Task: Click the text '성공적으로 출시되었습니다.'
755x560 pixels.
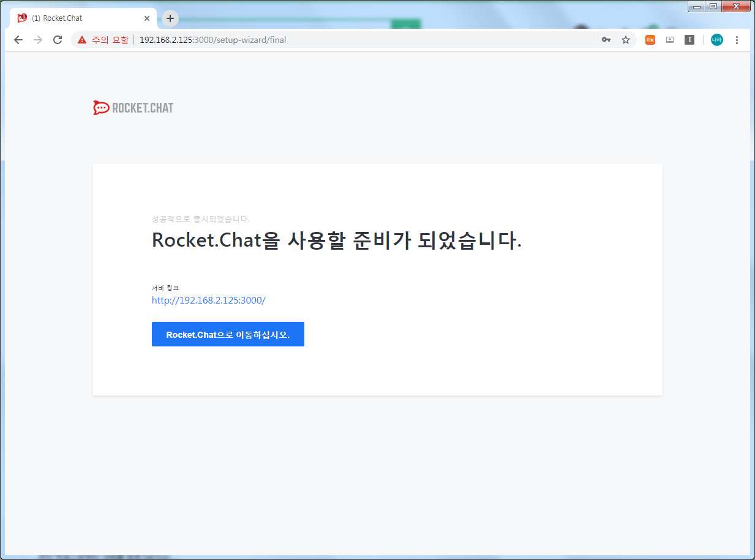Action: [x=201, y=219]
